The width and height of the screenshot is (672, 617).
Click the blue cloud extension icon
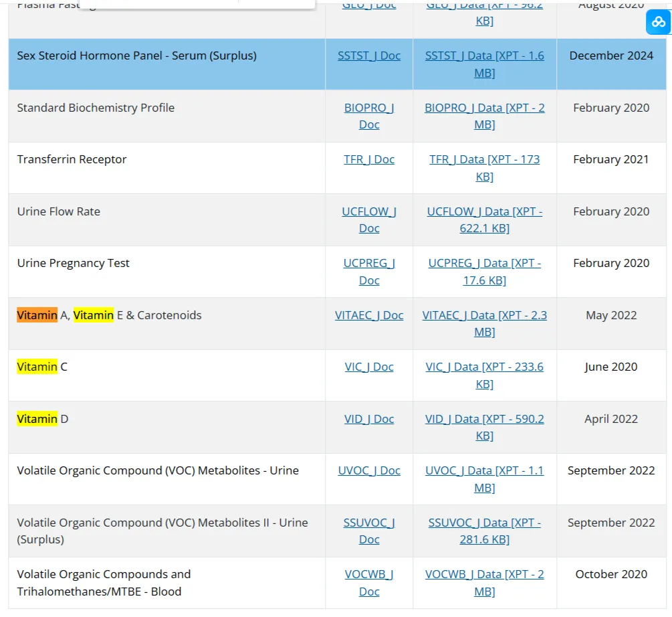[658, 21]
